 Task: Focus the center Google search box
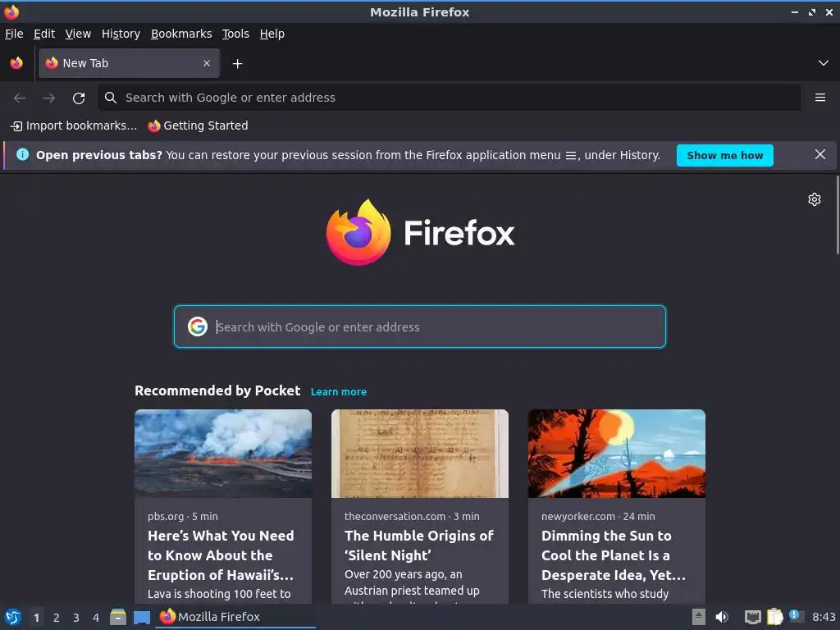pyautogui.click(x=420, y=326)
